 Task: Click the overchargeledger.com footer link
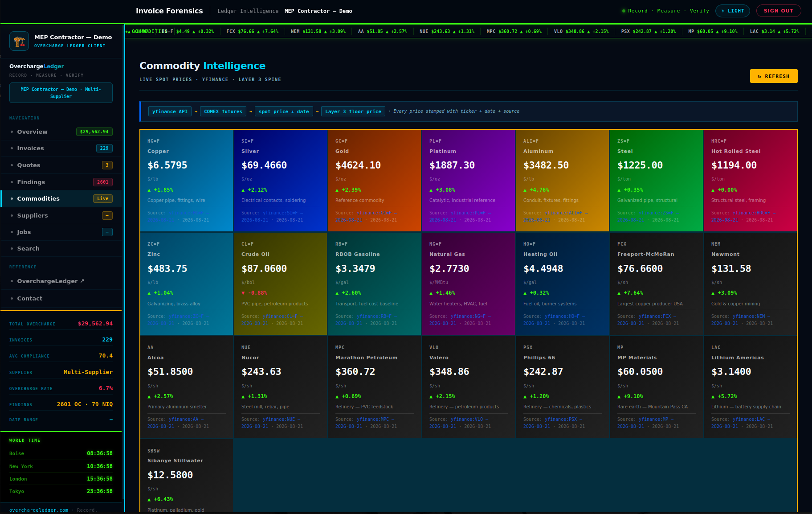(39, 510)
